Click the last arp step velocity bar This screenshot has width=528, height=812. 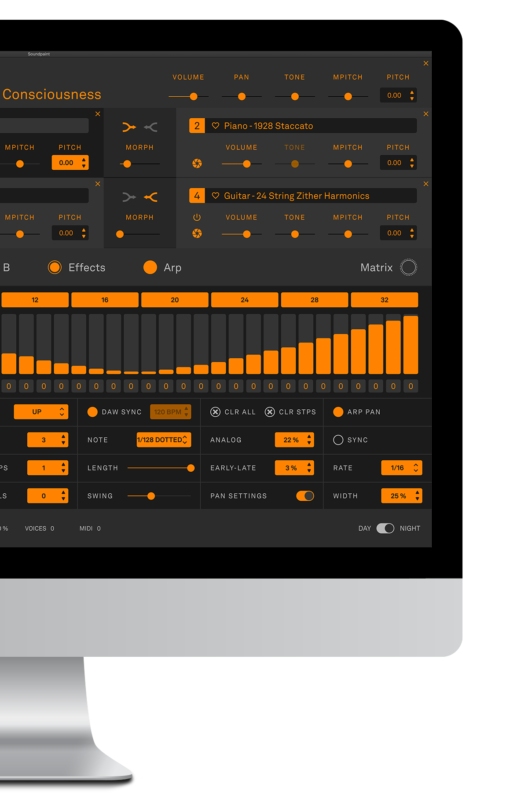[411, 344]
